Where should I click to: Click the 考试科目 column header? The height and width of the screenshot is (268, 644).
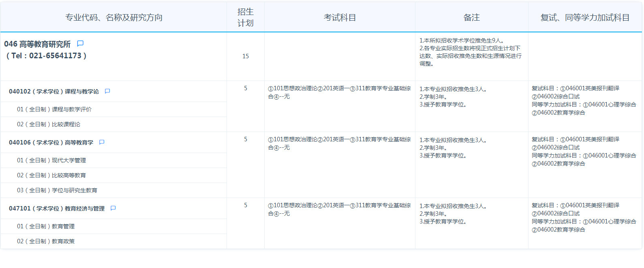coord(340,17)
